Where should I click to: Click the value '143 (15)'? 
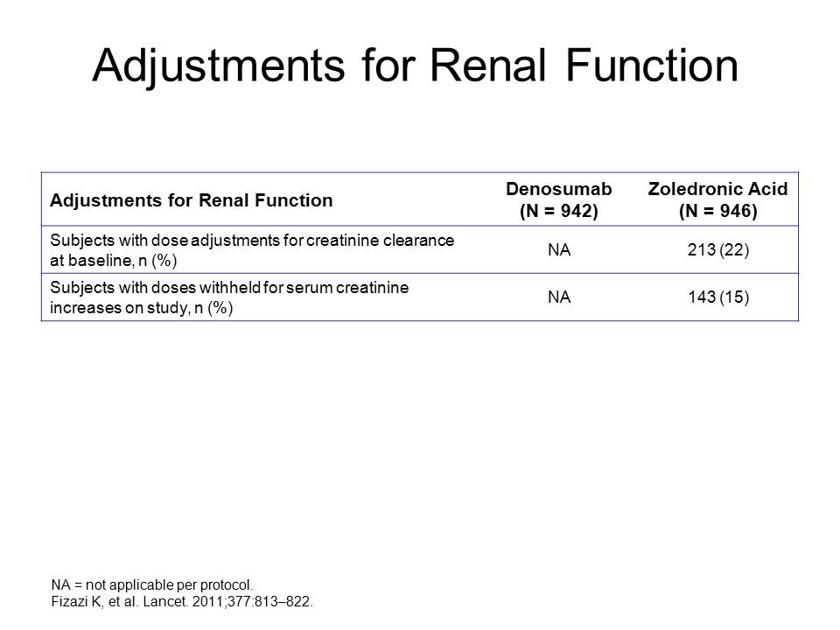(x=718, y=297)
